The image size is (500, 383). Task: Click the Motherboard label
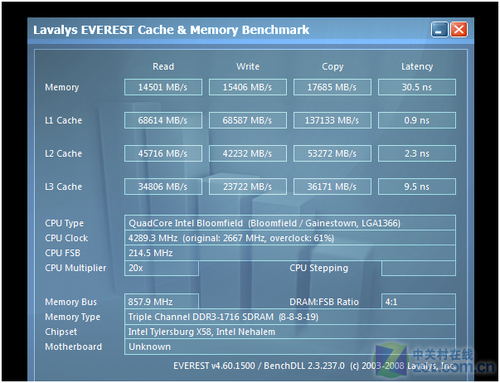coord(73,347)
